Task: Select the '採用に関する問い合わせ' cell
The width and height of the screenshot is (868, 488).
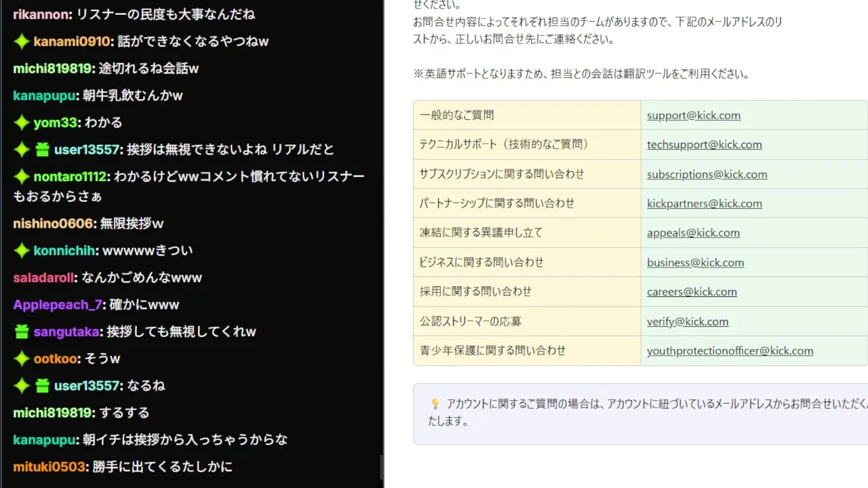Action: point(527,291)
